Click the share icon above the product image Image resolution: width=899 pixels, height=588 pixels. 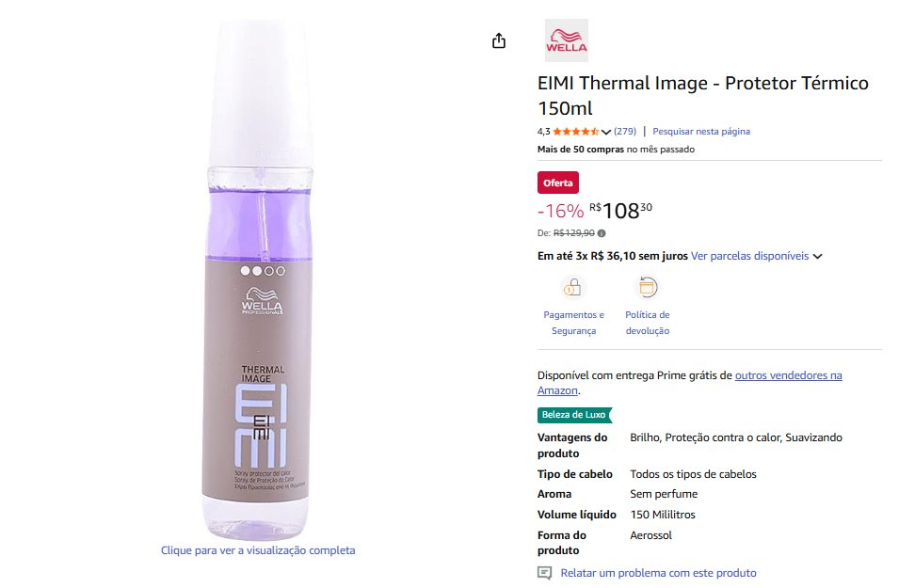pos(499,40)
